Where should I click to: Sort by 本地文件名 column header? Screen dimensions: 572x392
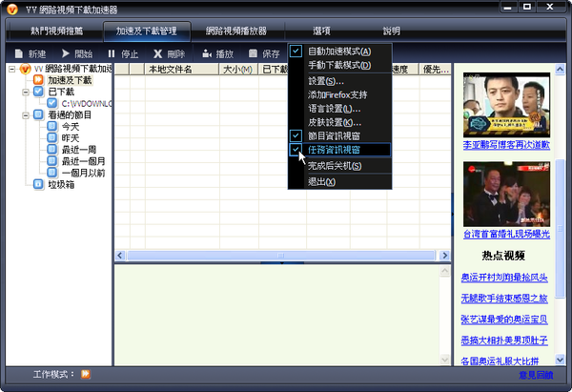click(182, 70)
